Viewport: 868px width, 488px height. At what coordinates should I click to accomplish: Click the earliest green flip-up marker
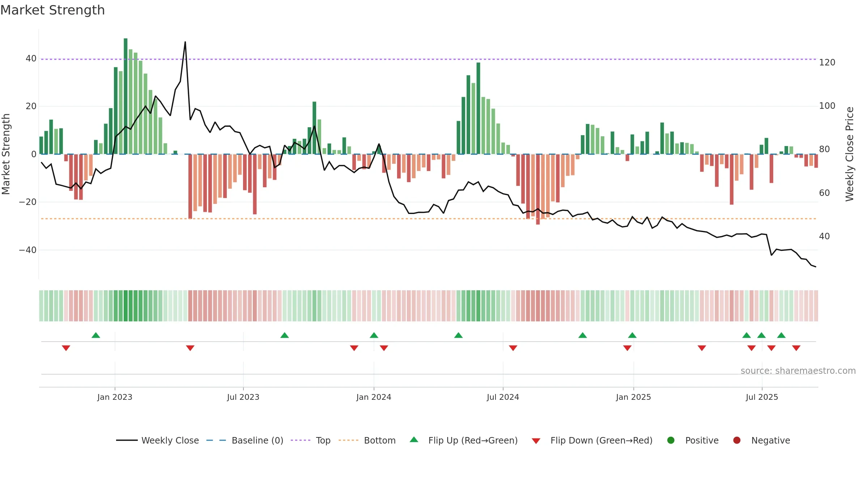point(96,335)
